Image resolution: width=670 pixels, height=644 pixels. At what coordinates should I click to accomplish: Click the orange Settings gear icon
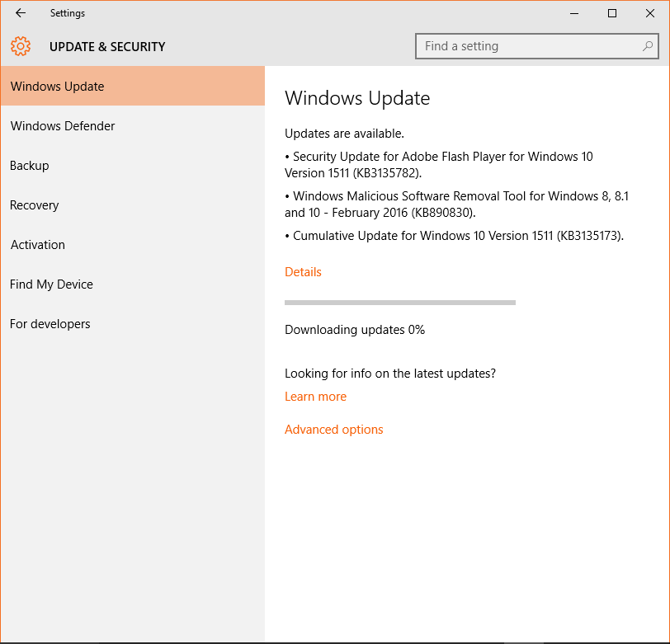point(21,46)
